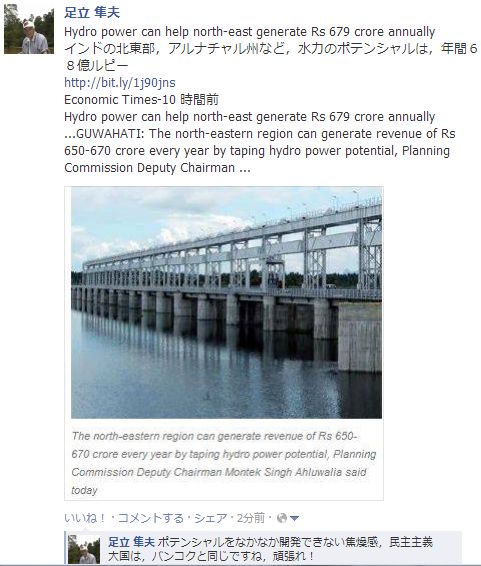Viewport: 481px width, 566px height.
Task: Click the 2分前 timestamp link
Action: [x=251, y=518]
